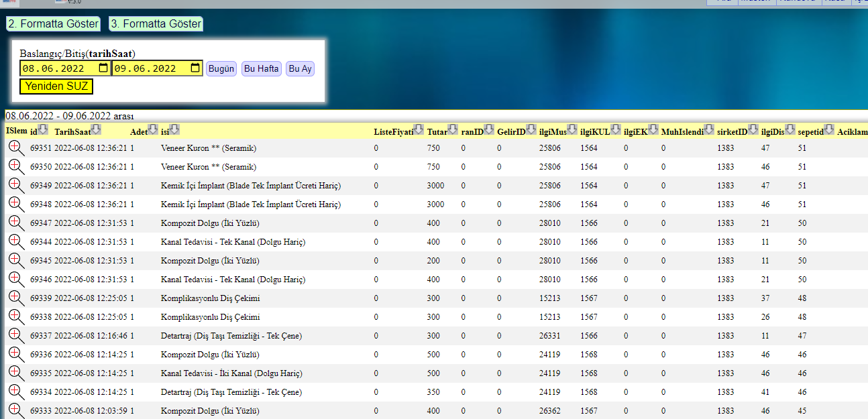Click the 2. Formatta Göster button

[53, 24]
